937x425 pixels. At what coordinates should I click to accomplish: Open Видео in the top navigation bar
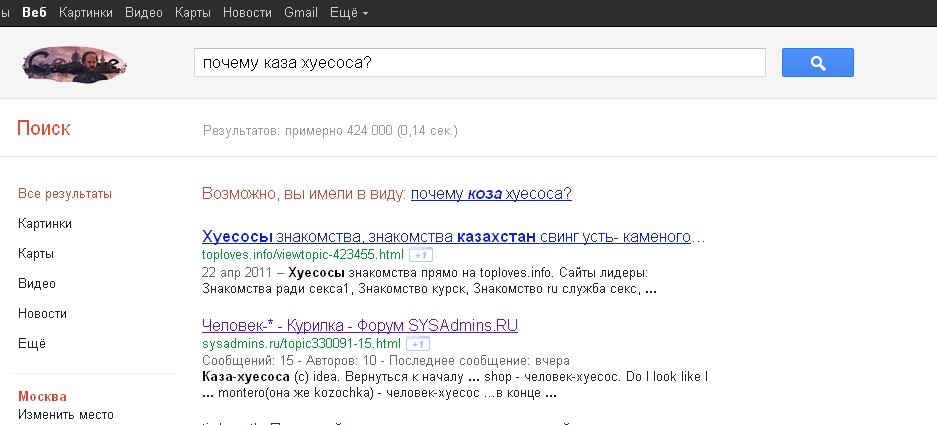144,13
